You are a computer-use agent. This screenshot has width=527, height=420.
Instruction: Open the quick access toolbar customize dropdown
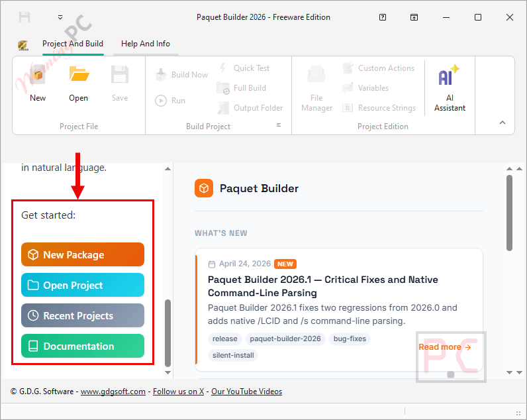(x=60, y=17)
